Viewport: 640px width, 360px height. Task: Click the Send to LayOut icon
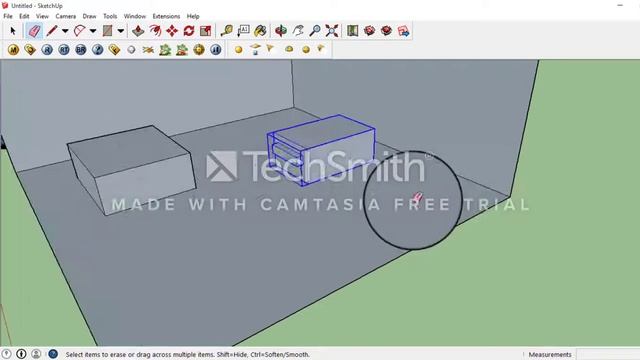coord(403,31)
